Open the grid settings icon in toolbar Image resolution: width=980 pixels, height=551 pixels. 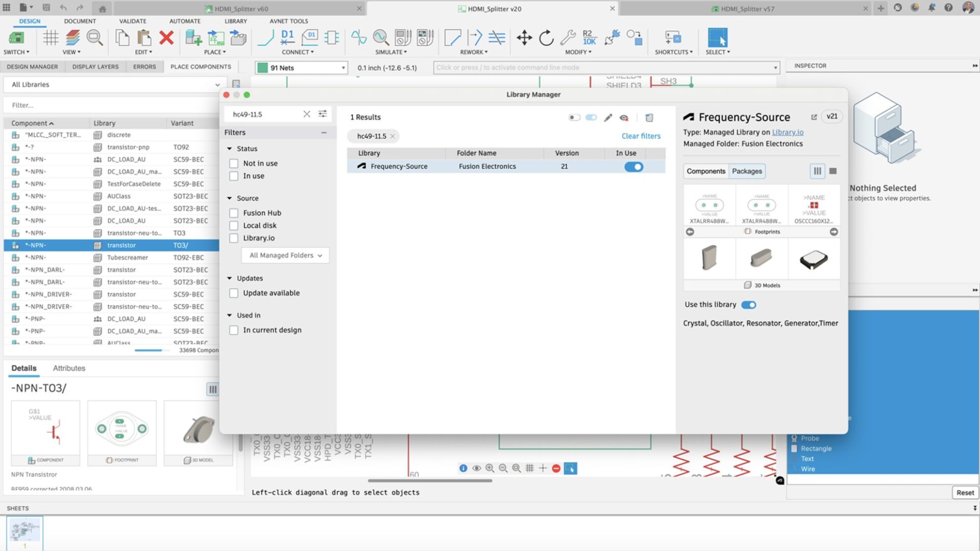coord(51,38)
